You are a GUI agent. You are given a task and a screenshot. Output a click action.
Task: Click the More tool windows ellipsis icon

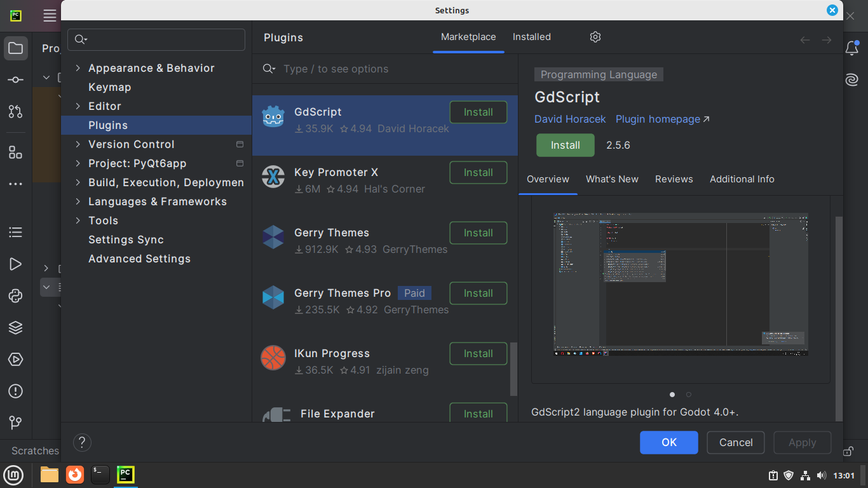coord(16,184)
